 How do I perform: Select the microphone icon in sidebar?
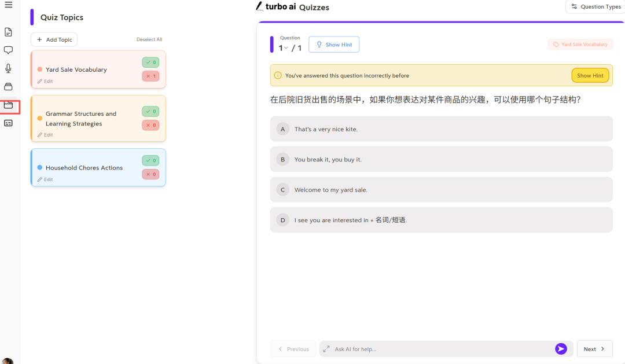tap(8, 68)
